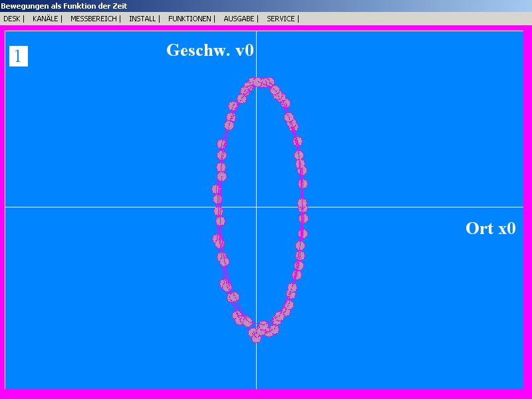Open the KANÄLE menu
This screenshot has width=532, height=399.
45,19
